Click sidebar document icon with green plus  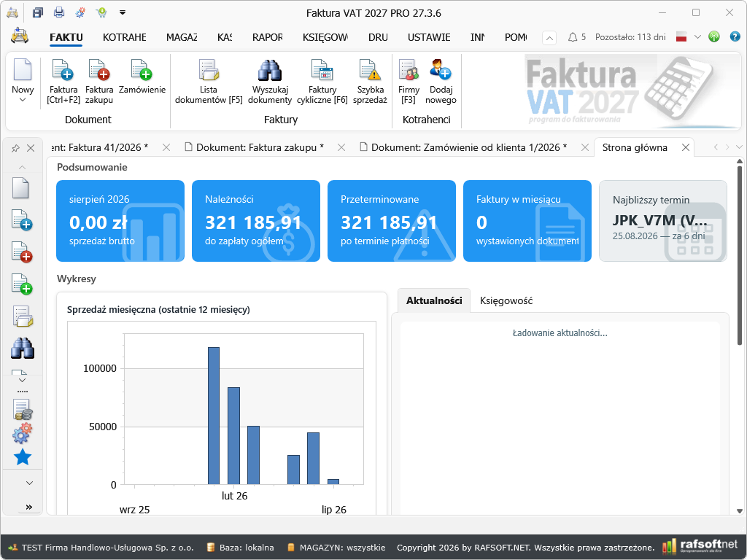21,284
